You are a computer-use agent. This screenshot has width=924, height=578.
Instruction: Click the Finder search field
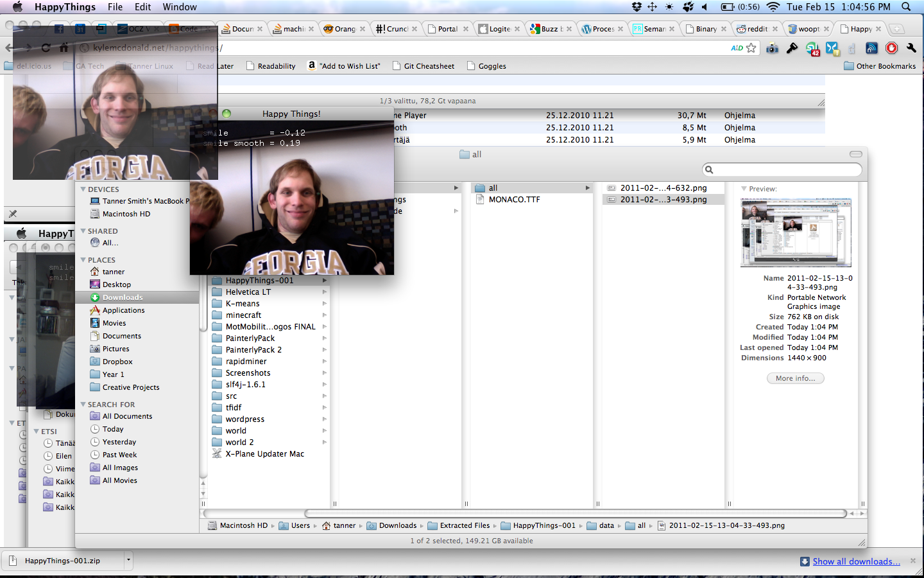[783, 170]
